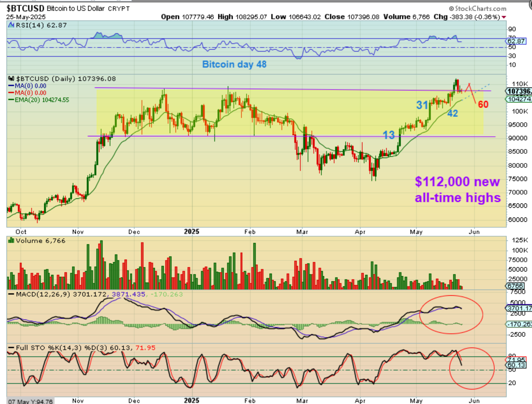The height and width of the screenshot is (404, 532).
Task: Click the candlestick icon beside $BTCUSD (Daily)
Action: click(x=10, y=79)
